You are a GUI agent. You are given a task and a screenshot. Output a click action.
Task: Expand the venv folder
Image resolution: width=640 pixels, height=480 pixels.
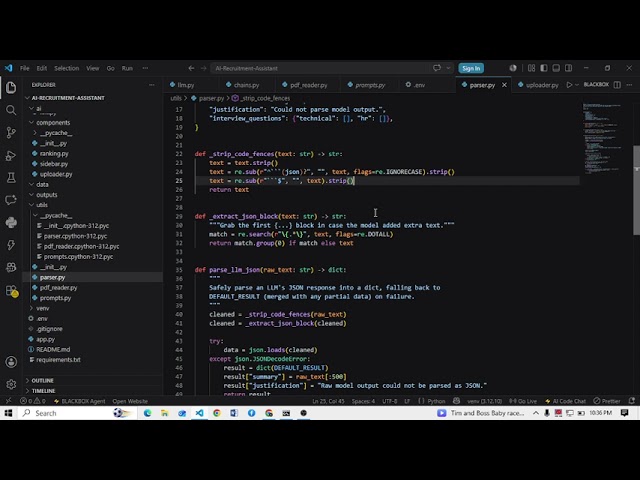point(40,308)
